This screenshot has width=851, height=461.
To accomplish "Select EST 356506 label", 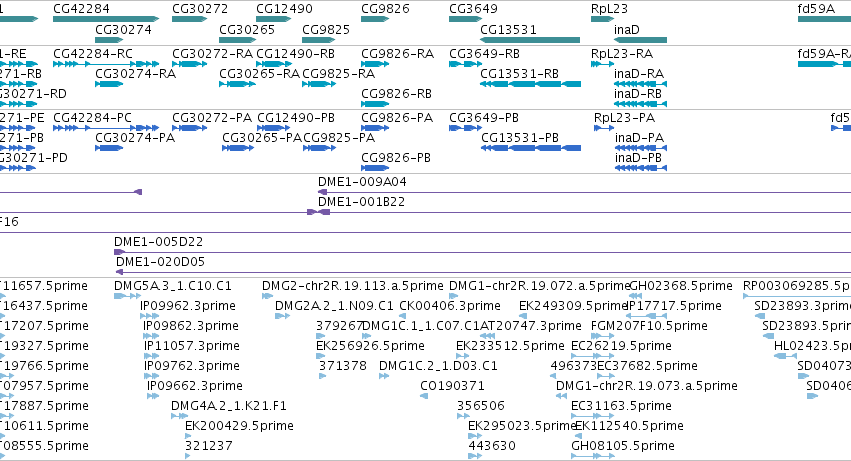I will click(481, 406).
